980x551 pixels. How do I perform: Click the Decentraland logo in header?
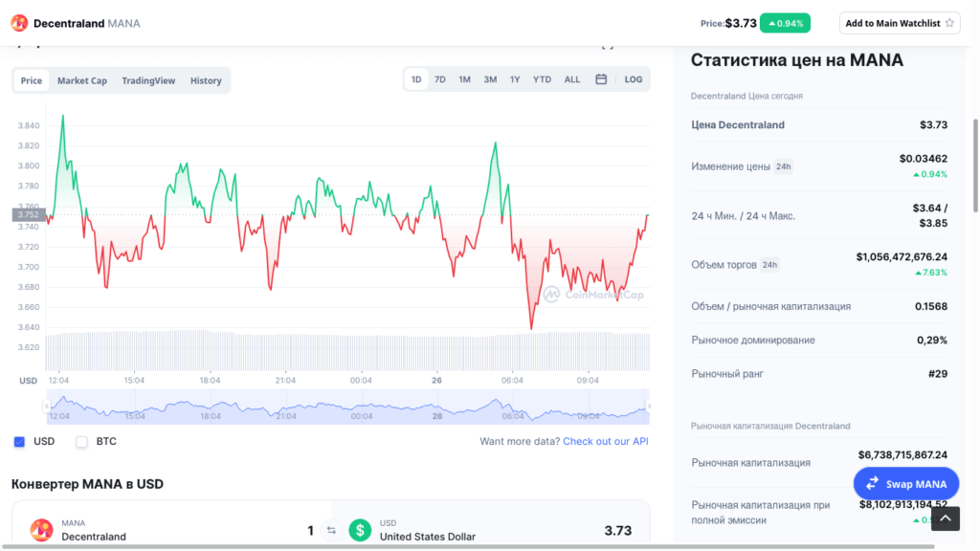pyautogui.click(x=19, y=23)
